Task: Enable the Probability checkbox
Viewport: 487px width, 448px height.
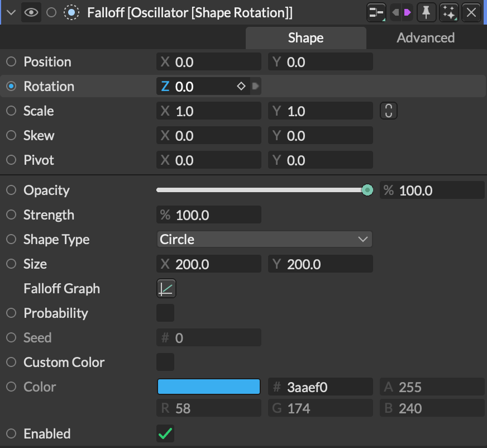Action: (x=165, y=313)
